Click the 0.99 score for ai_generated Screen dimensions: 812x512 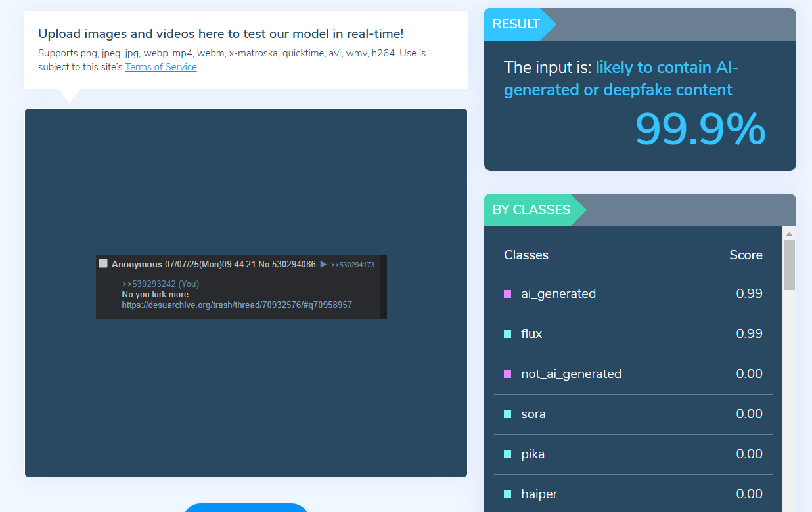749,294
